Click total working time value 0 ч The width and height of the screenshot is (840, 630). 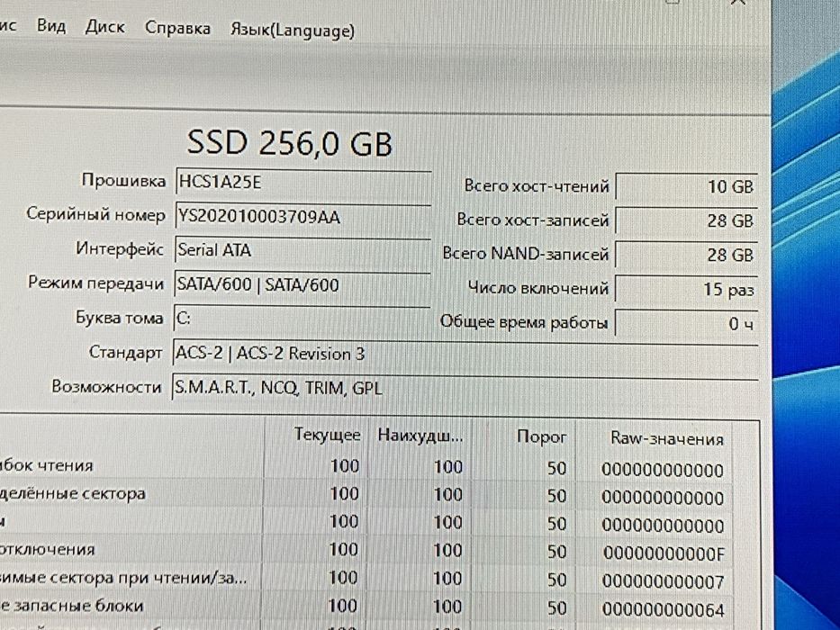tap(686, 323)
